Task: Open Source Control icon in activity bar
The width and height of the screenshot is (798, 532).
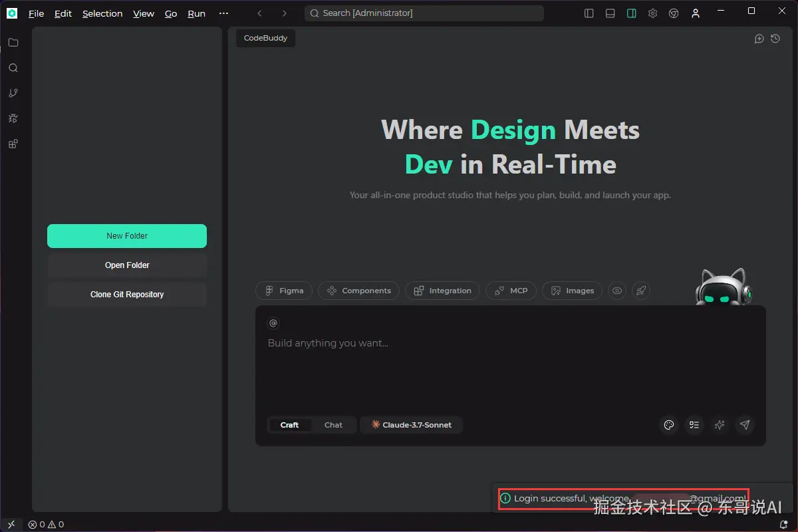Action: 13,93
